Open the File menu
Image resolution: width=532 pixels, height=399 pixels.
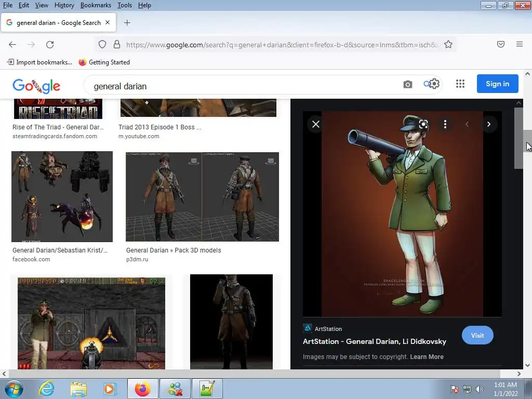[x=7, y=5]
